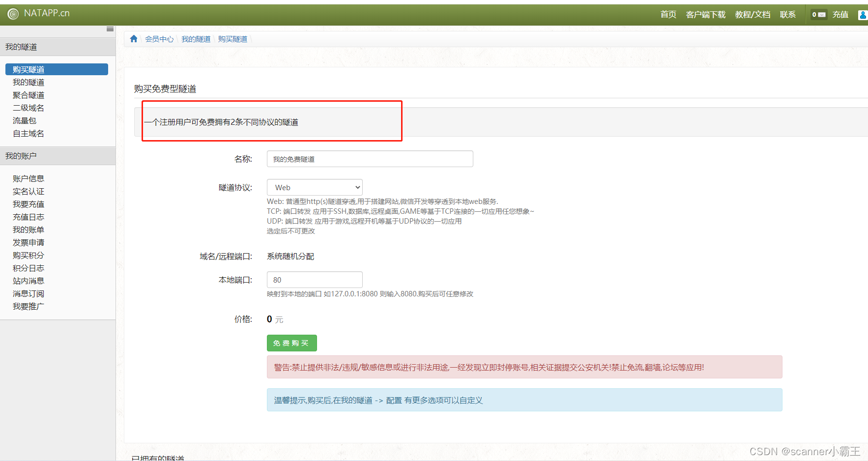Open 账户信息 in sidebar
The width and height of the screenshot is (868, 461).
[29, 178]
